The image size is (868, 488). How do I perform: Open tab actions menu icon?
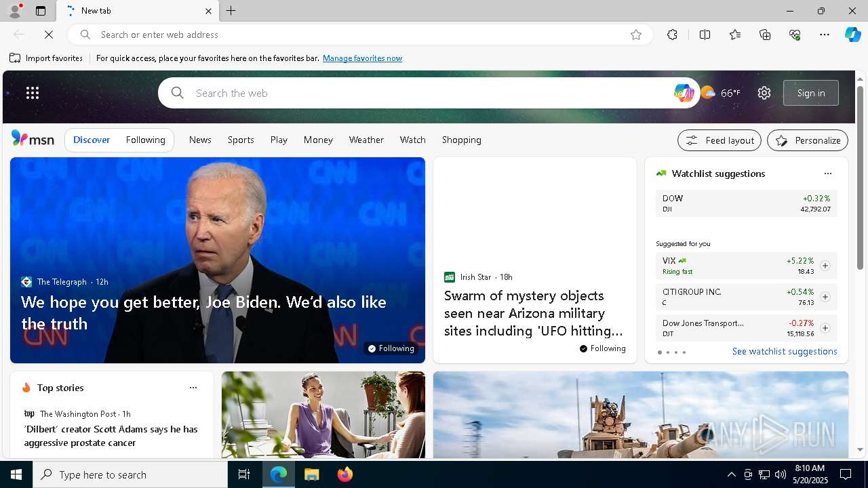pos(41,11)
